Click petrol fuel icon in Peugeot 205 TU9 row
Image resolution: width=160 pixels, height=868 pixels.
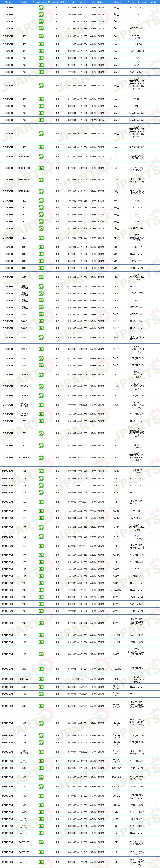point(41,569)
